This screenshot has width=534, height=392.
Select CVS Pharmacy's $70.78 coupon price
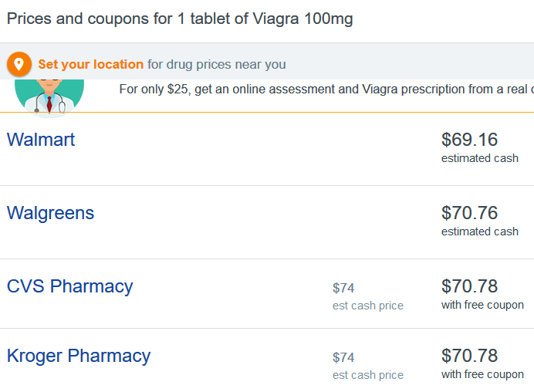470,286
